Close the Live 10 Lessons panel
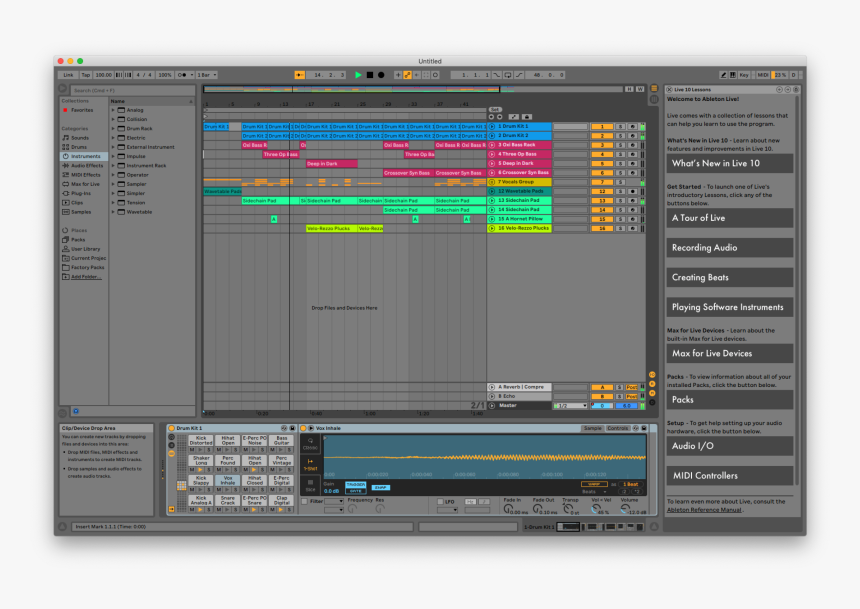This screenshot has width=860, height=609. pos(670,89)
